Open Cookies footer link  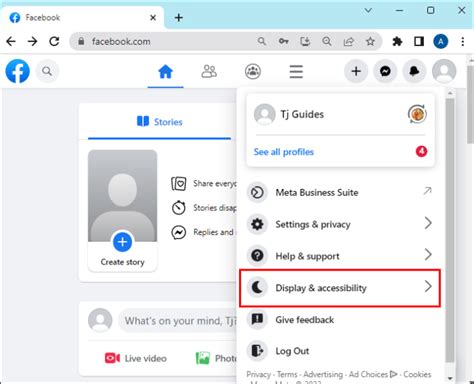pyautogui.click(x=417, y=374)
